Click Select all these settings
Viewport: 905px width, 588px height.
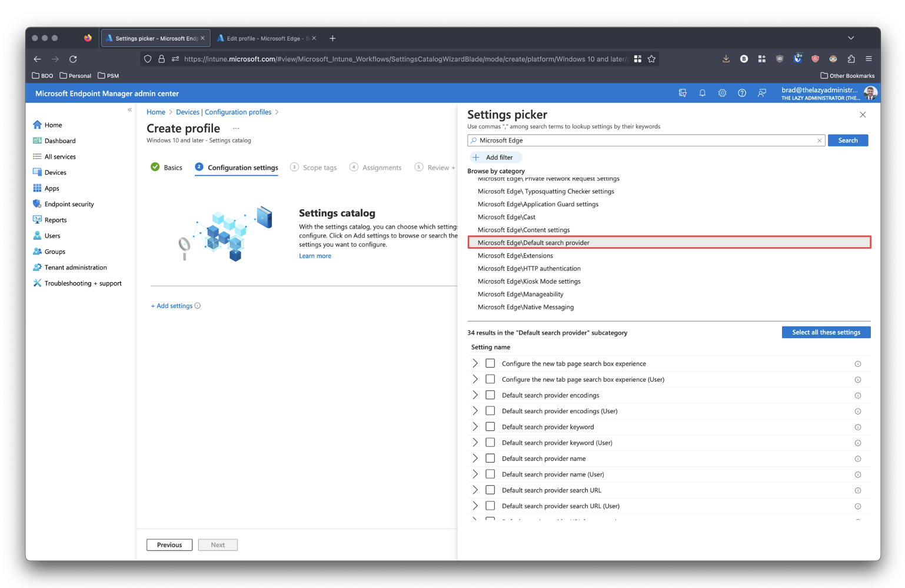pos(826,332)
